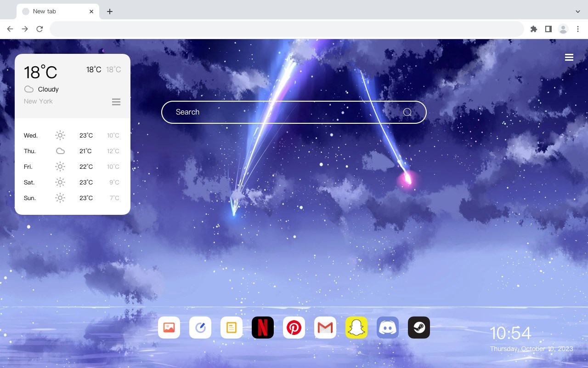Click the 7°C low for Sunday

pos(114,198)
